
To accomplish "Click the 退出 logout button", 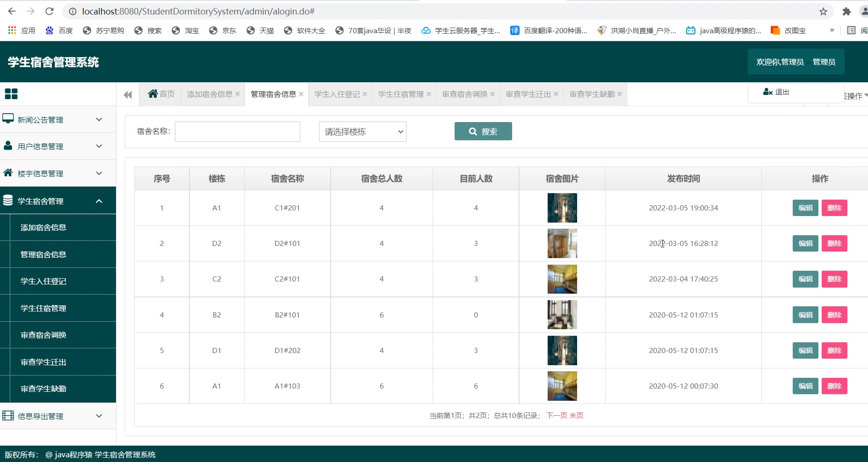I will (x=777, y=92).
